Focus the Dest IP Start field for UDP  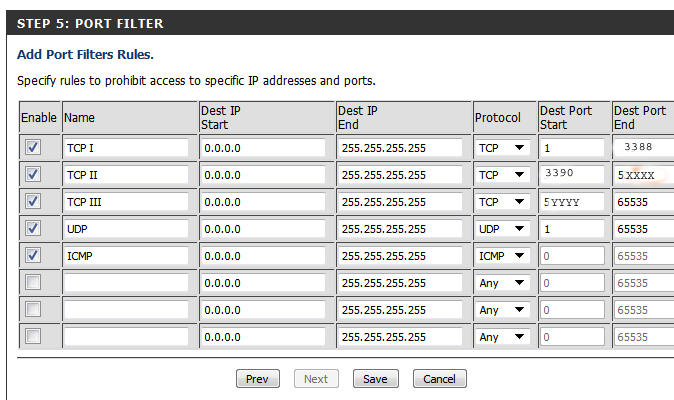tap(264, 229)
